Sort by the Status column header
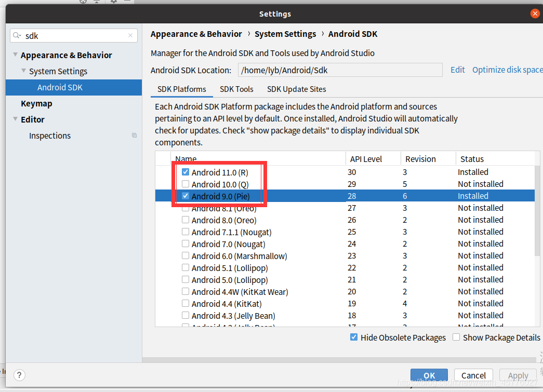The height and width of the screenshot is (392, 543). [495, 159]
